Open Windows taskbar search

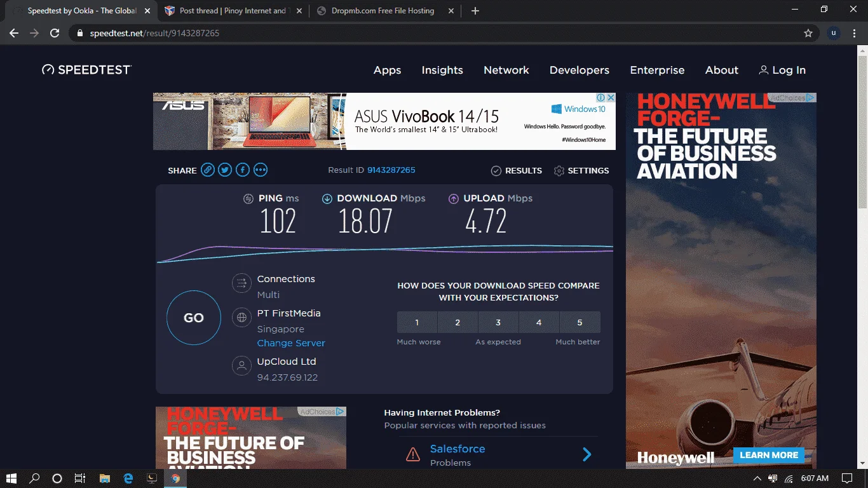coord(34,478)
